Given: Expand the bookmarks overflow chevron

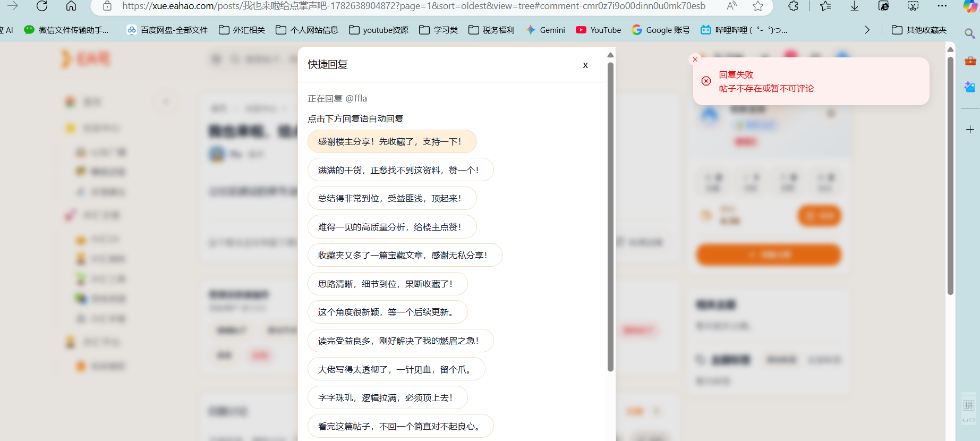Looking at the screenshot, I should pyautogui.click(x=867, y=30).
